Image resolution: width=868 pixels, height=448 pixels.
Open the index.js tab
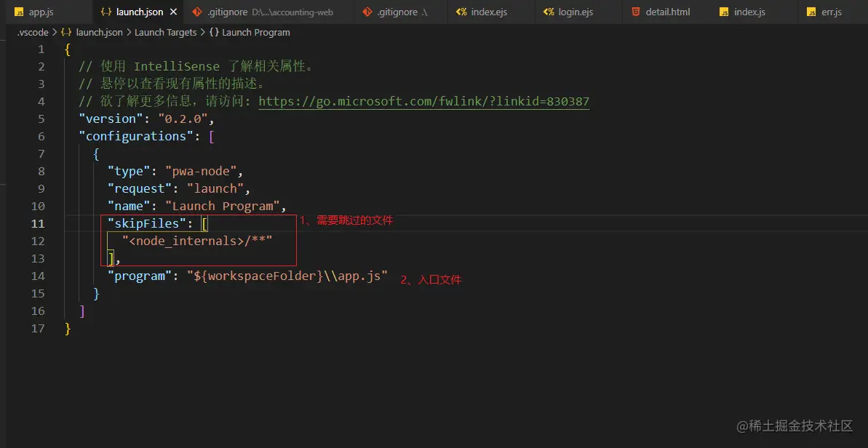tap(755, 12)
